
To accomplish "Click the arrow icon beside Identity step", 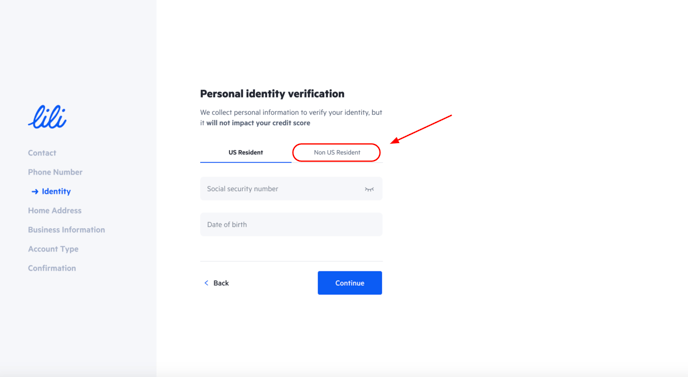I will [35, 191].
